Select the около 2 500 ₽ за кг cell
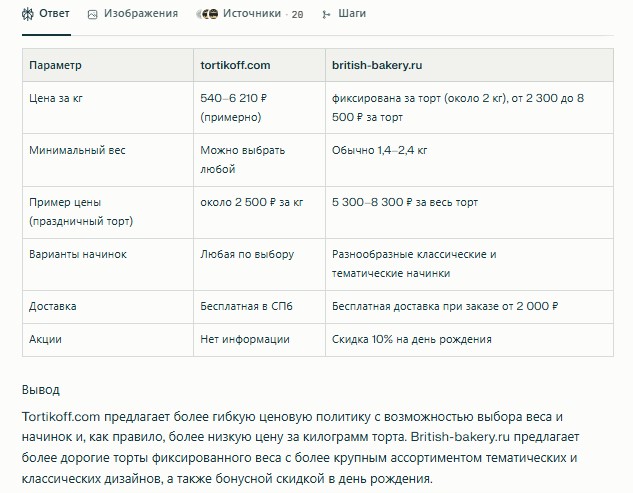This screenshot has height=493, width=633. click(x=259, y=212)
